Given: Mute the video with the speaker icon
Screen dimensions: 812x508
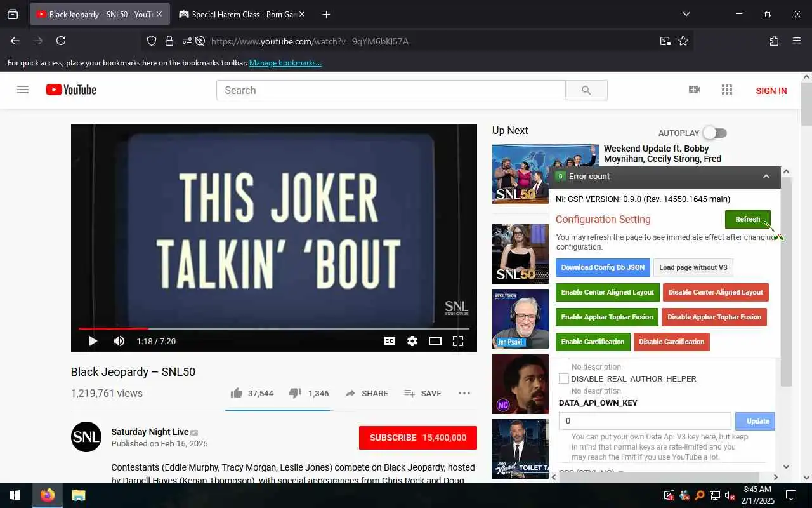Looking at the screenshot, I should [119, 341].
